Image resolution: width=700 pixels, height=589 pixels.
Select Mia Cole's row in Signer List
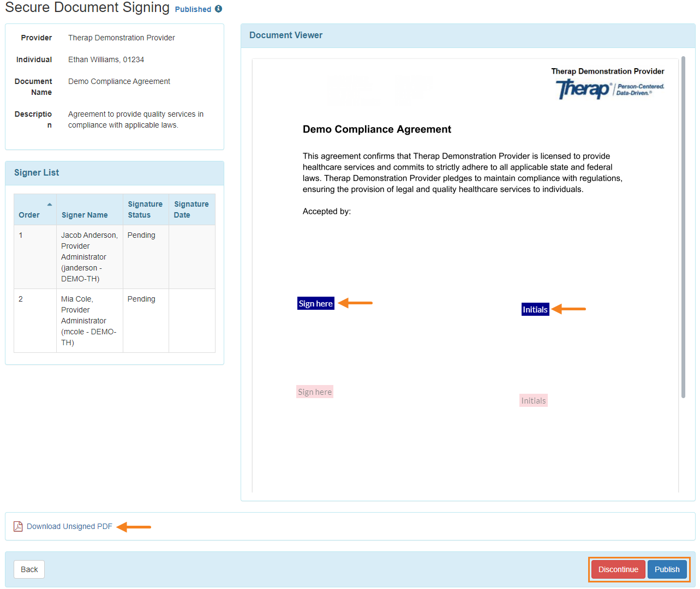click(89, 321)
